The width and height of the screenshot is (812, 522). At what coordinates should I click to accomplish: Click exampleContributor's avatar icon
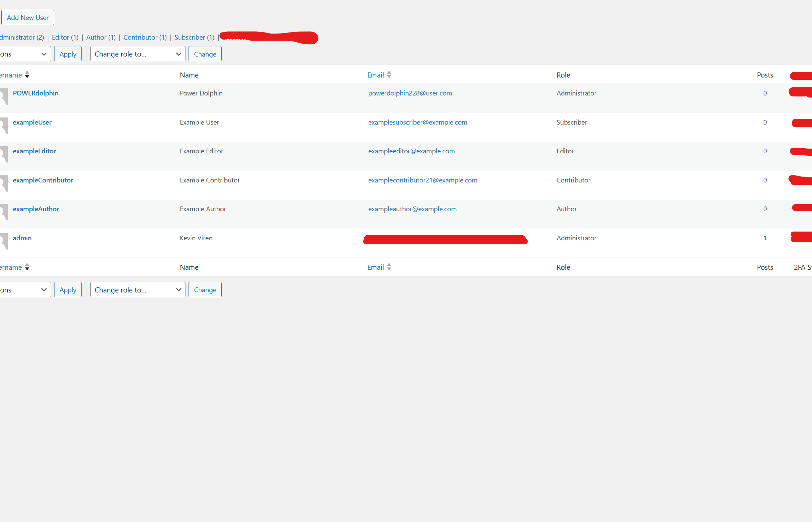(x=3, y=183)
